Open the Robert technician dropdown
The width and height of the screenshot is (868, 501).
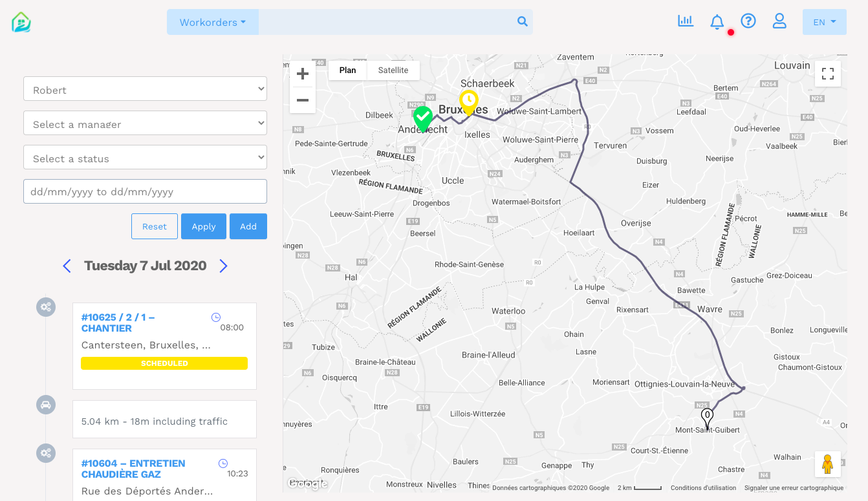(x=144, y=89)
